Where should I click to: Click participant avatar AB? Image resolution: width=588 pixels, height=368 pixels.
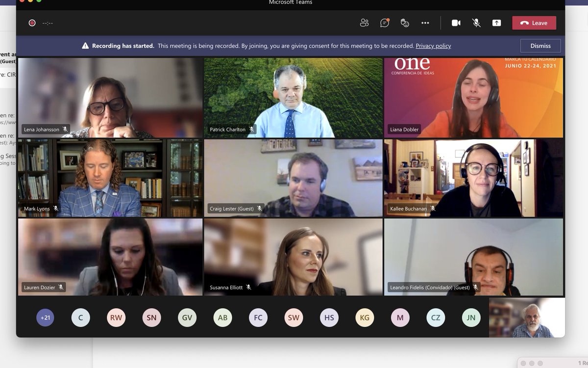click(222, 317)
